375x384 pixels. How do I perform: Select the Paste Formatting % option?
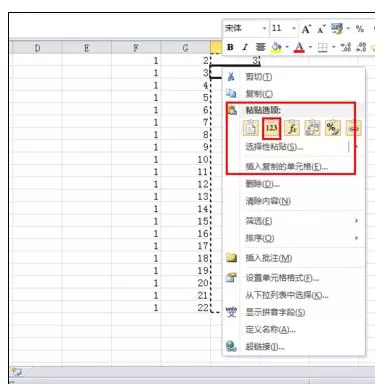tap(333, 128)
